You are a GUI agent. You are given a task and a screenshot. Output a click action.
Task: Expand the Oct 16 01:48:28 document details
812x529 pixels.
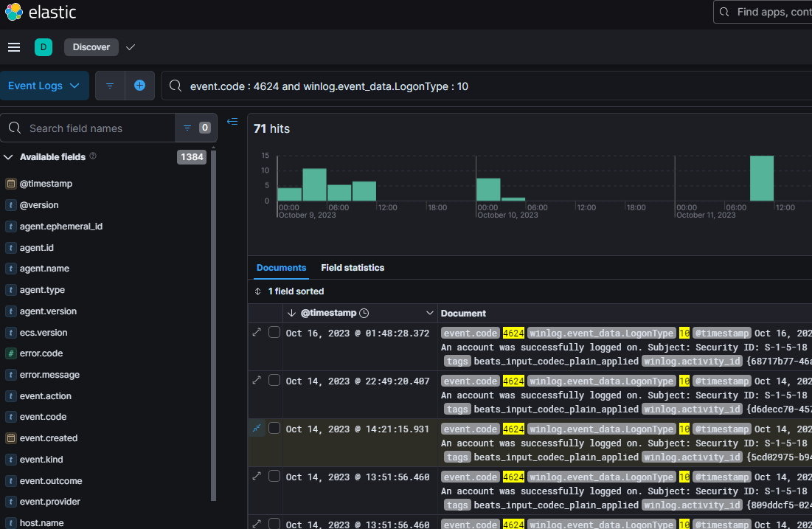click(257, 333)
